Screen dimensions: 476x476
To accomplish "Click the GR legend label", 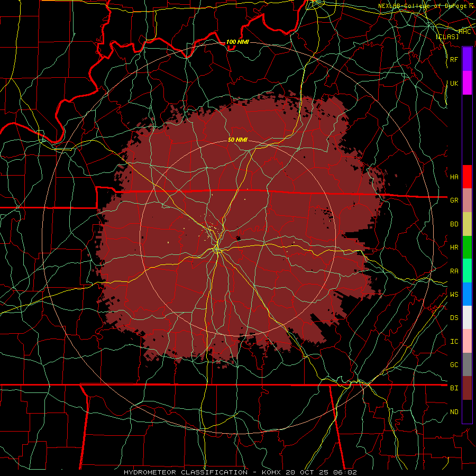I will pos(454,200).
